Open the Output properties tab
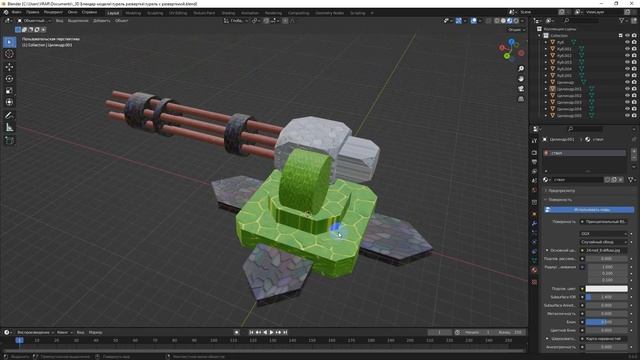Image resolution: width=640 pixels, height=360 pixels. coord(534,162)
